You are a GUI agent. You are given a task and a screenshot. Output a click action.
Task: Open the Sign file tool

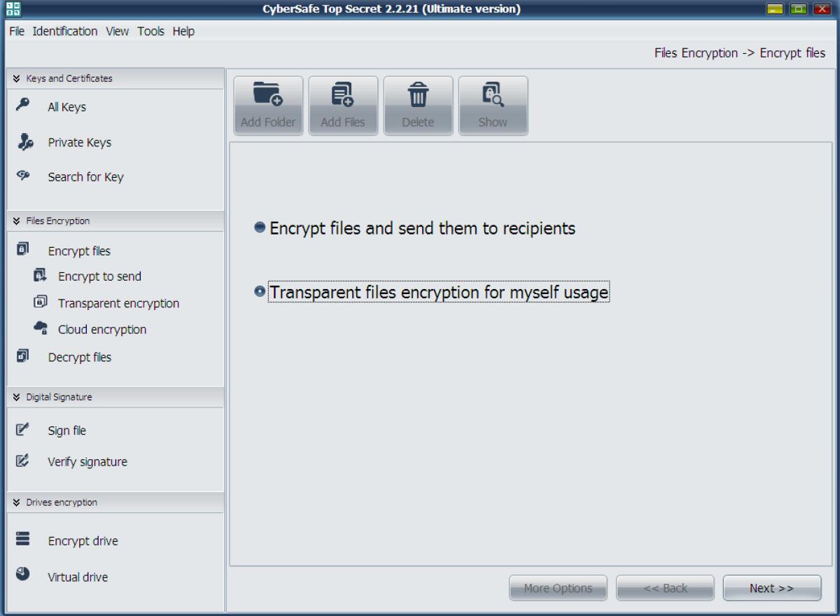(x=66, y=430)
